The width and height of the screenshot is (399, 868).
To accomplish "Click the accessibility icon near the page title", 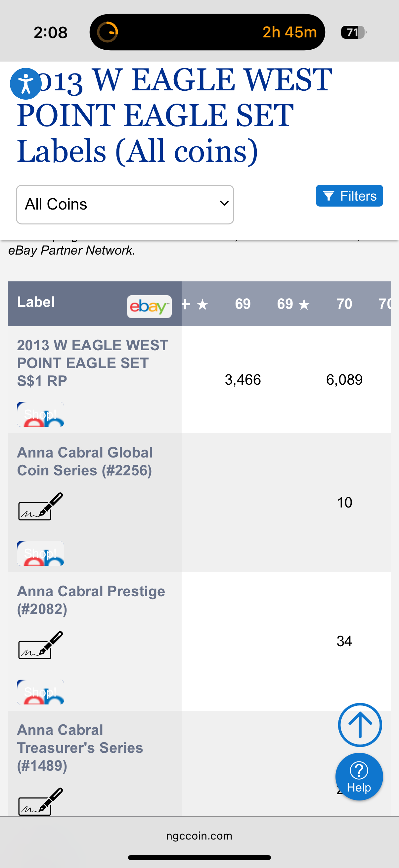I will tap(25, 84).
